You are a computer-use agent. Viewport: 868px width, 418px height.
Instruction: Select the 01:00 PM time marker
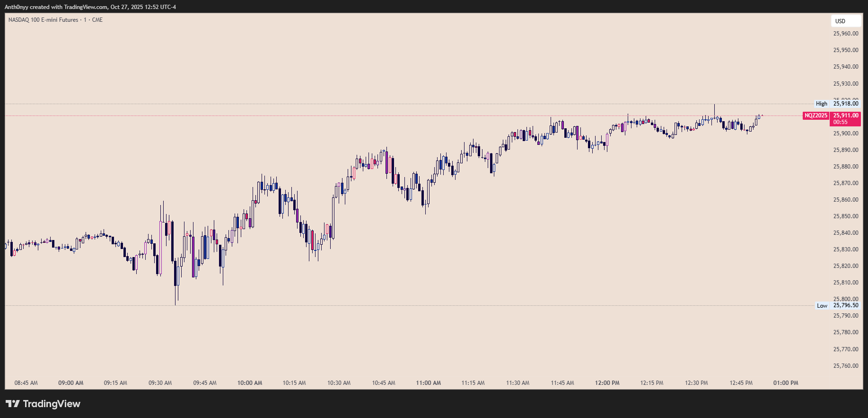(786, 383)
